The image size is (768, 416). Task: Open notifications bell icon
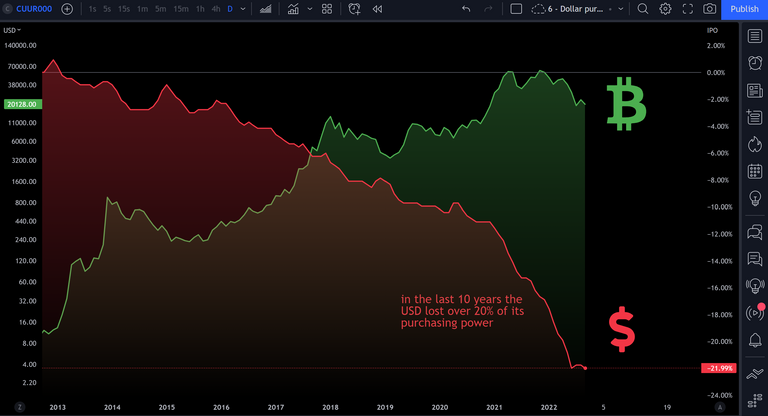[755, 340]
